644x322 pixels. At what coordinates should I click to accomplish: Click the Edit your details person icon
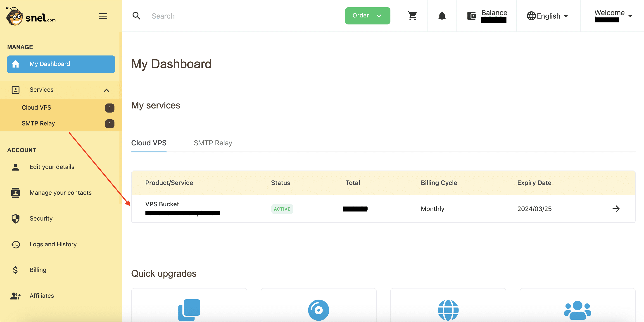click(16, 167)
